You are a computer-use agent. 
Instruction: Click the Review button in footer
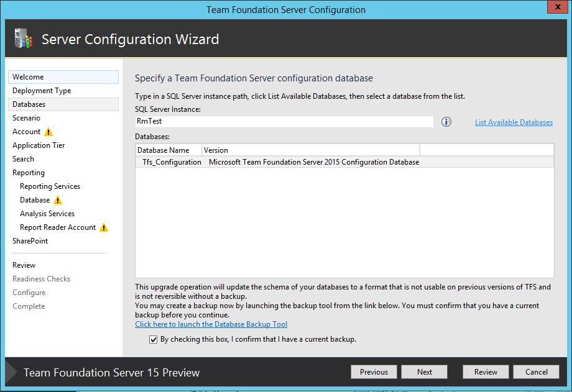[486, 372]
